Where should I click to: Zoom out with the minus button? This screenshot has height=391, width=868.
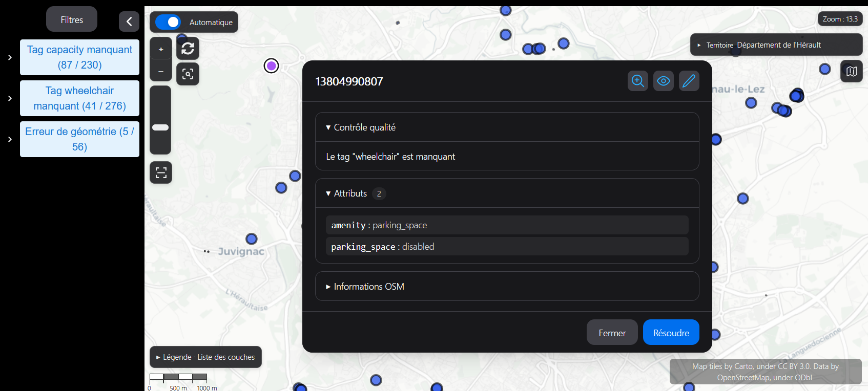click(x=161, y=71)
